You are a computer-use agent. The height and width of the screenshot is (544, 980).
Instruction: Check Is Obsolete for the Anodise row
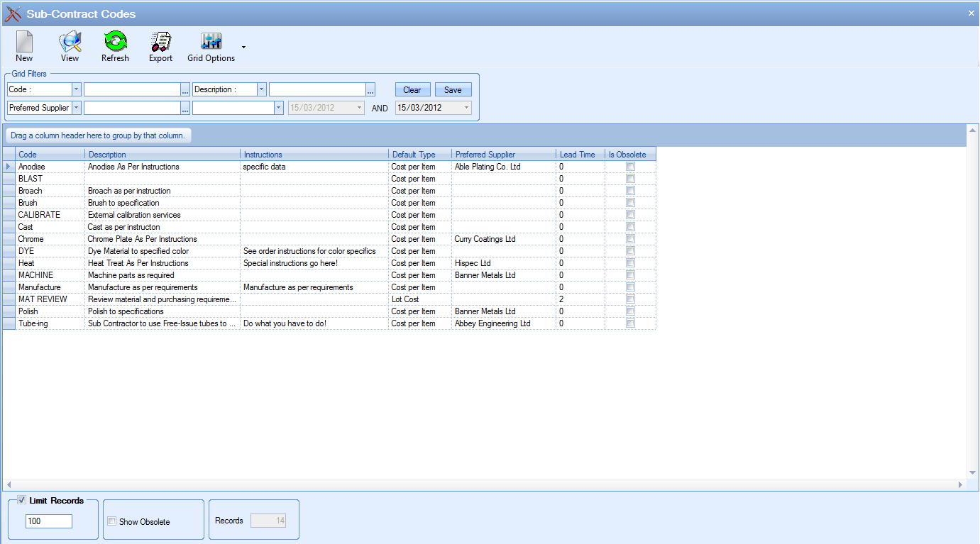click(x=630, y=167)
